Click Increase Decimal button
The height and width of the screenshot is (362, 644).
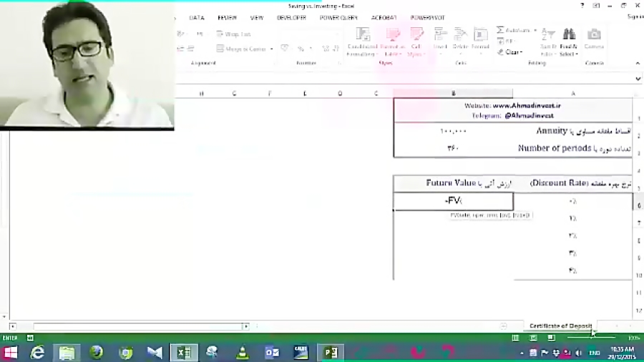[x=326, y=49]
